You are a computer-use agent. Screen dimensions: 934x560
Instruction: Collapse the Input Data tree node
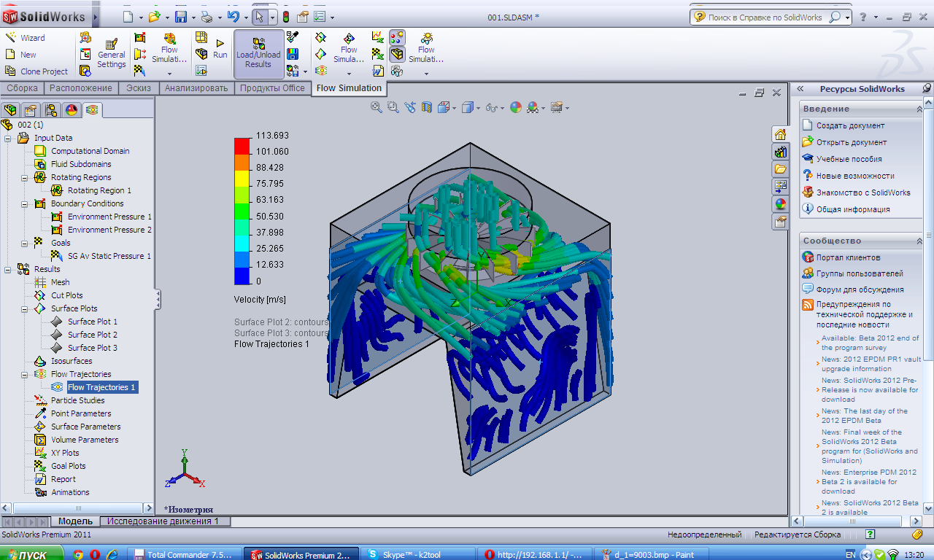click(8, 138)
